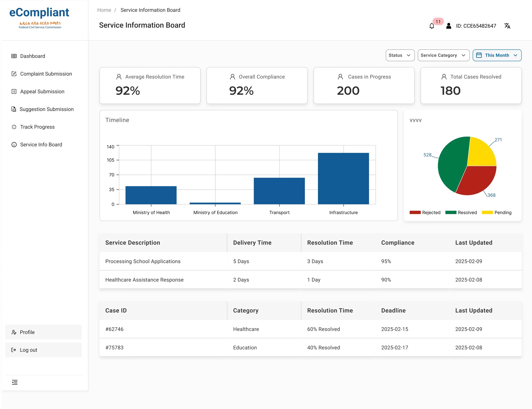Screen dimensions: 532x409
Task: Click the Dashboard grid icon
Action: coord(14,56)
